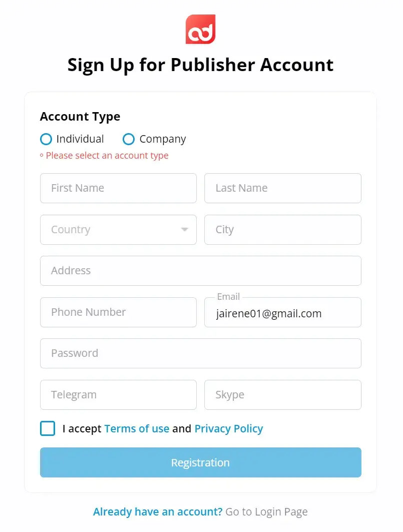Select the Individual account type
This screenshot has height=532, width=403.
(x=46, y=139)
